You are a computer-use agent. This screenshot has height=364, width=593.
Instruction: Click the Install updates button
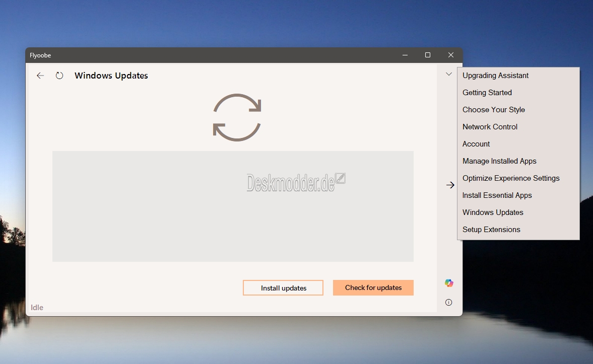tap(283, 287)
